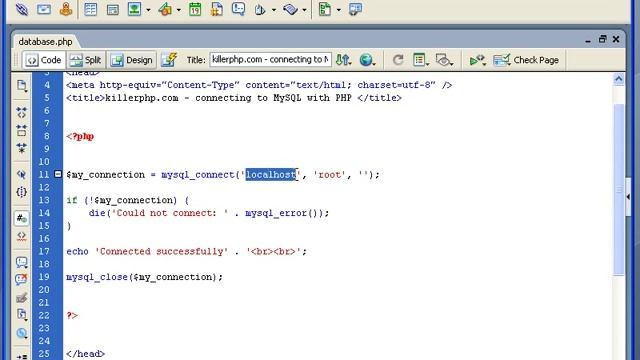This screenshot has width=640, height=360.
Task: Click the Apply Comment icon
Action: pyautogui.click(x=22, y=262)
